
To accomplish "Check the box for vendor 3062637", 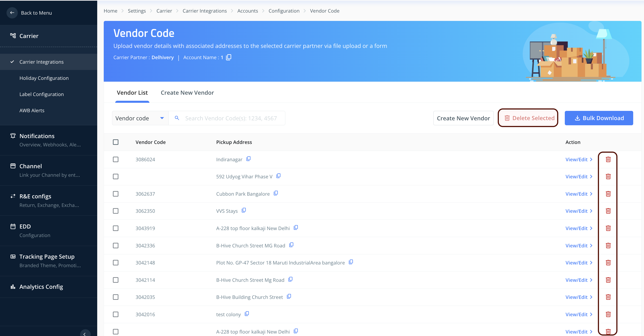I will pyautogui.click(x=115, y=194).
